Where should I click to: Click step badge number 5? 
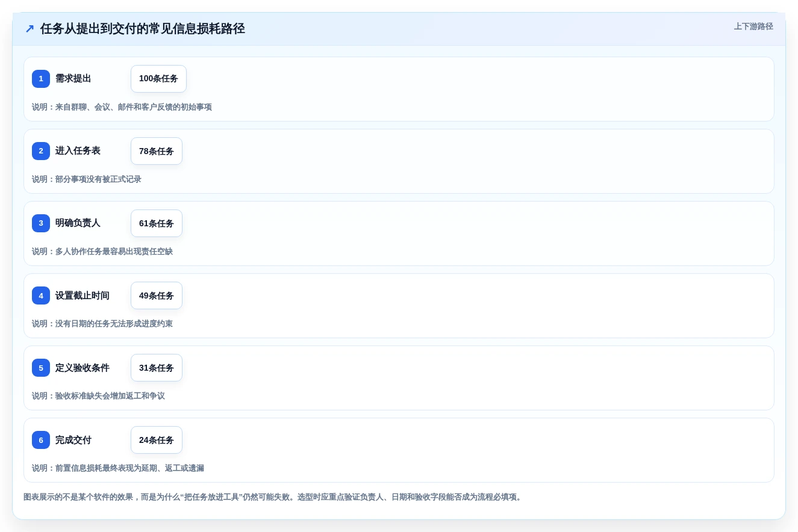[x=41, y=368]
